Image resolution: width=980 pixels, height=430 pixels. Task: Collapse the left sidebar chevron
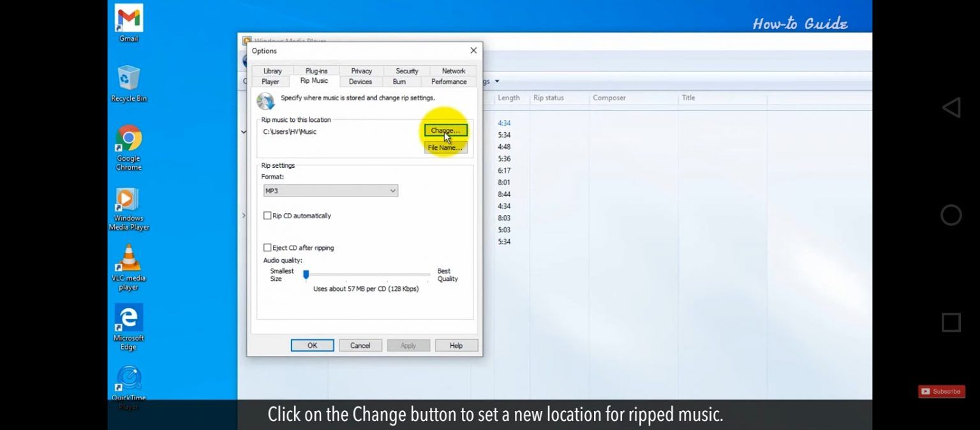tap(244, 131)
